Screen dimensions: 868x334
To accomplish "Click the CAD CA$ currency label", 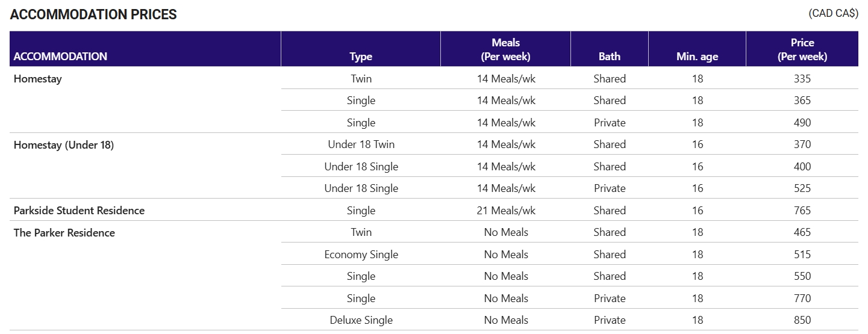I will coord(834,14).
